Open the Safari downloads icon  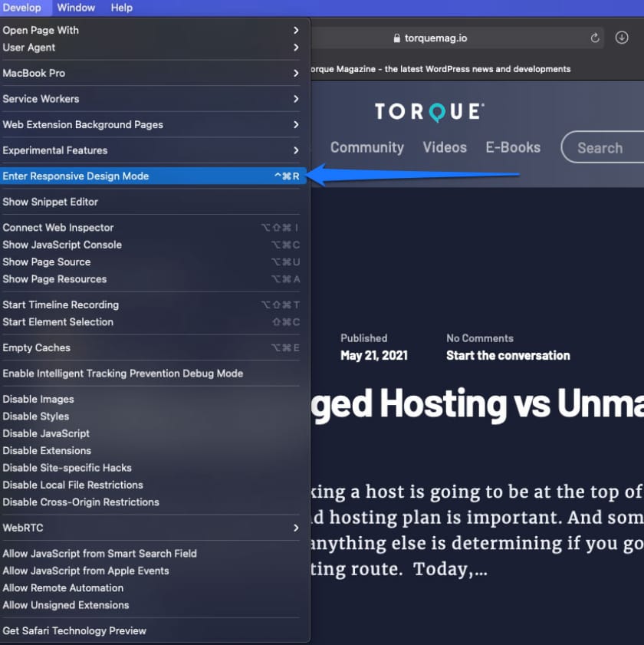coord(621,38)
